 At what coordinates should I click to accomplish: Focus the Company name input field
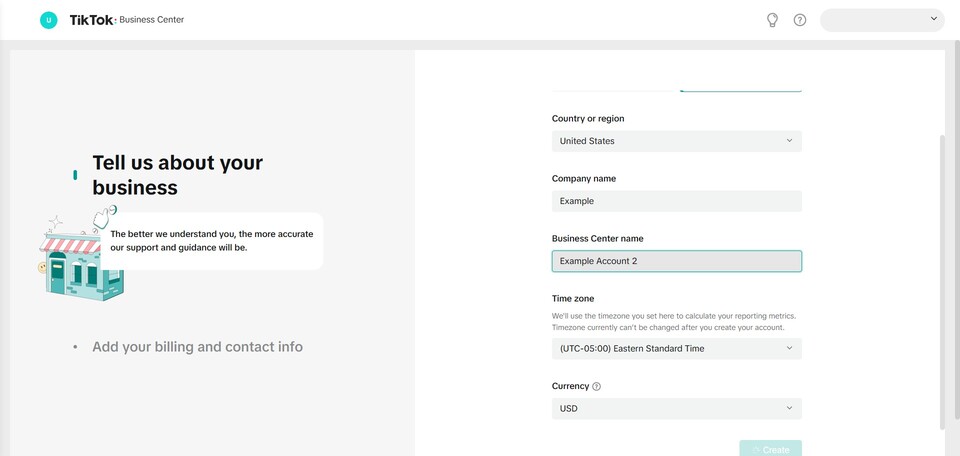click(676, 201)
